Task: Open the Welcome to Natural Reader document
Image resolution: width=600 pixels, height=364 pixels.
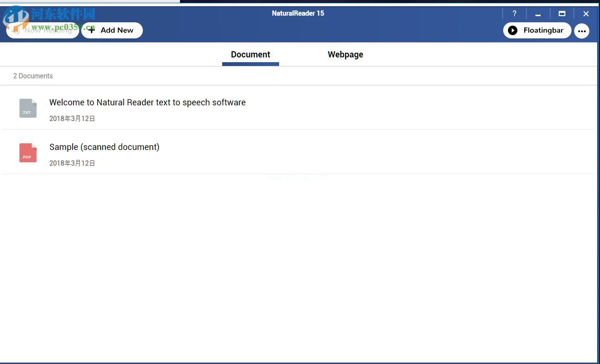Action: pyautogui.click(x=147, y=103)
